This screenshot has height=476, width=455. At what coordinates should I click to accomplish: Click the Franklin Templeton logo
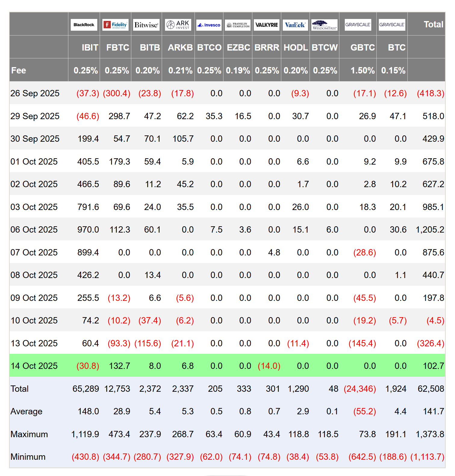[x=238, y=25]
